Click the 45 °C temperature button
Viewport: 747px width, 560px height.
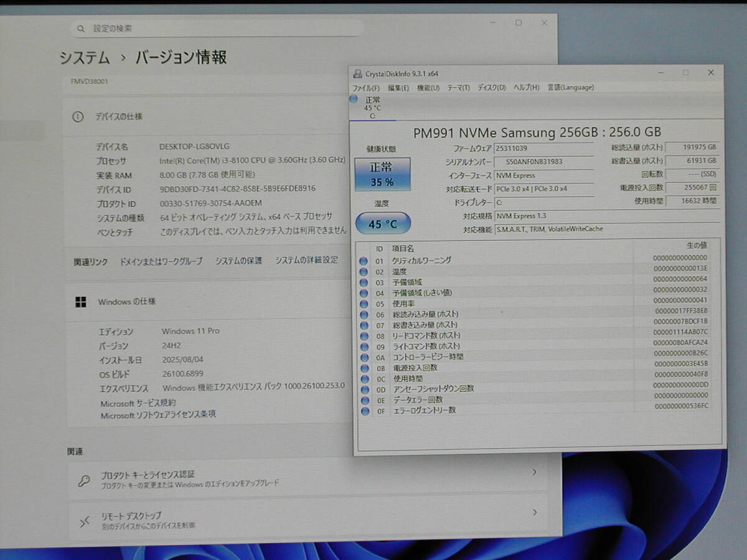click(x=383, y=223)
